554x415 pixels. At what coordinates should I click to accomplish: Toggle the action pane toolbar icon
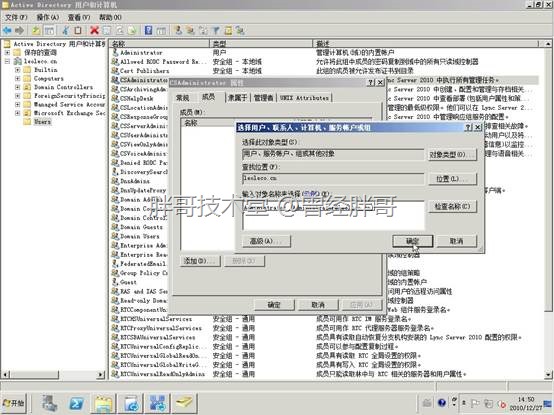pos(161,30)
